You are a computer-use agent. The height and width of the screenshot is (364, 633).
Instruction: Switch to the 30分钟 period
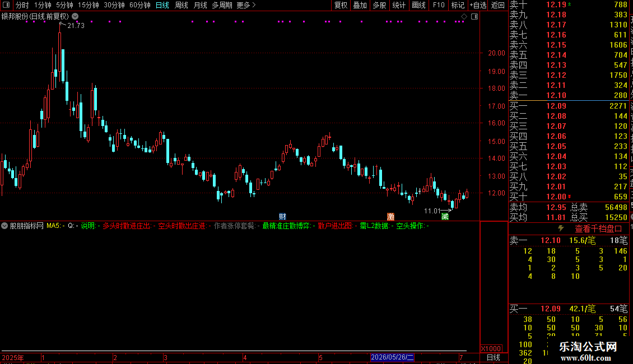tap(114, 5)
